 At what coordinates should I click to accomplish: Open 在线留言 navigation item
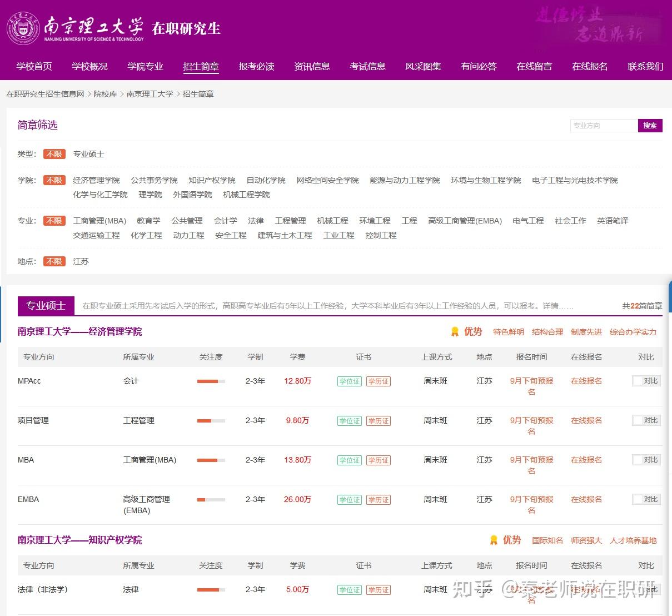tap(535, 66)
